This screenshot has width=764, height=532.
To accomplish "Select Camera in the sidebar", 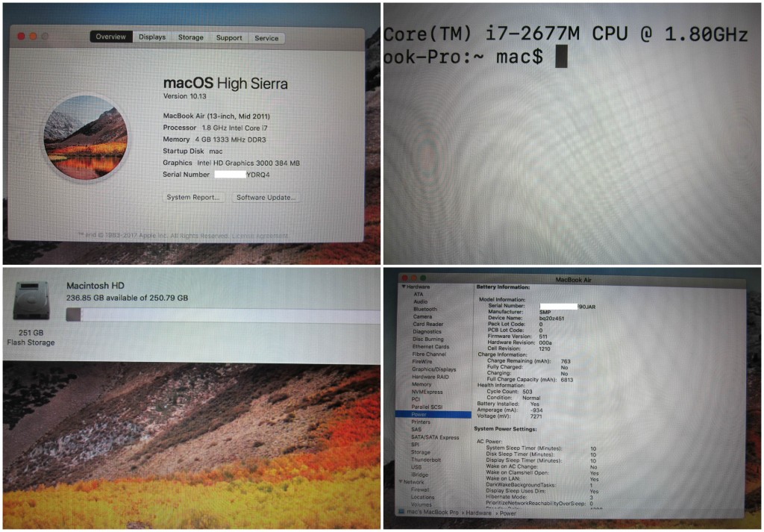I will [x=422, y=316].
